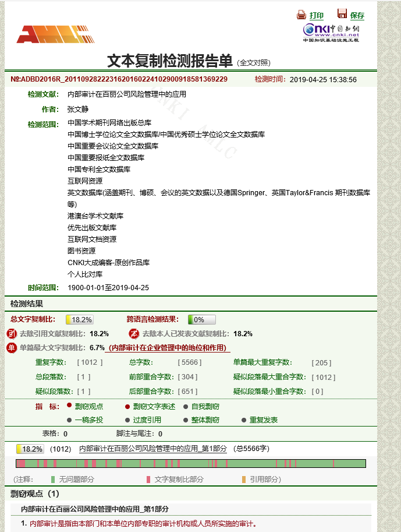Viewport: 401px width, 532px height.
Task: Click the red 本 self-published icon
Action: pos(134,334)
